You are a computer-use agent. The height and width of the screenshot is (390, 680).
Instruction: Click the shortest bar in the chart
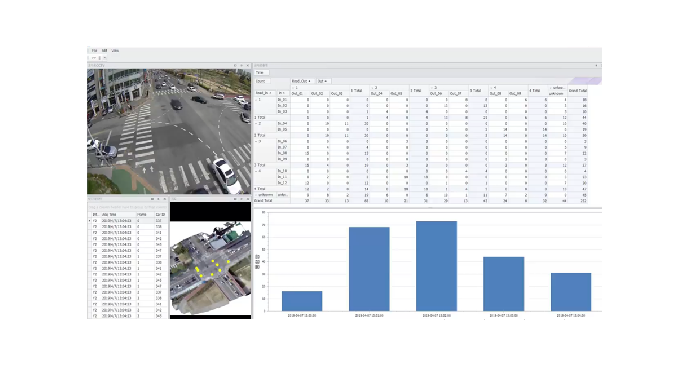pos(302,301)
